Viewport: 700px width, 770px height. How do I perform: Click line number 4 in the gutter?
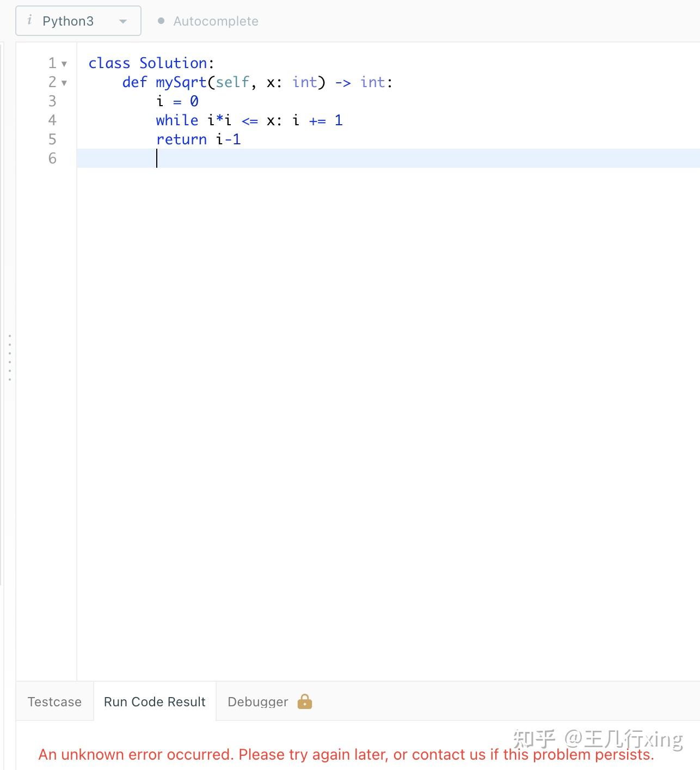(52, 120)
